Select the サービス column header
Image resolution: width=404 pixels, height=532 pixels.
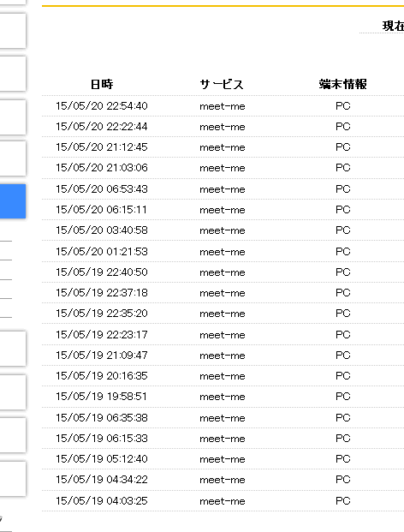pyautogui.click(x=222, y=84)
